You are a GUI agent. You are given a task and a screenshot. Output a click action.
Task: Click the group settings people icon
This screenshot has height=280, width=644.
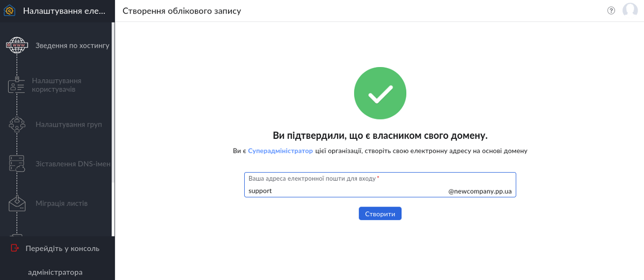[17, 124]
